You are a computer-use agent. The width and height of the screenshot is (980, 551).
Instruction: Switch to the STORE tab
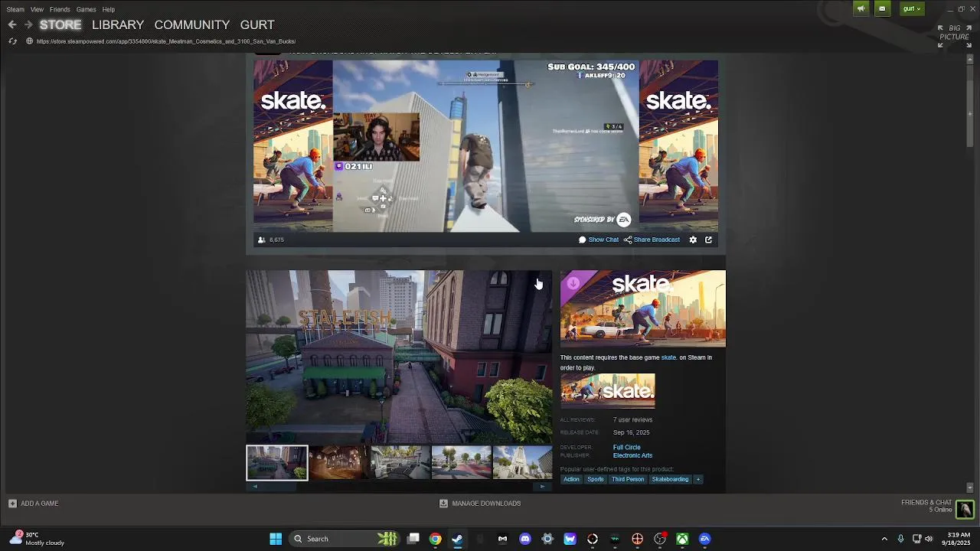60,24
